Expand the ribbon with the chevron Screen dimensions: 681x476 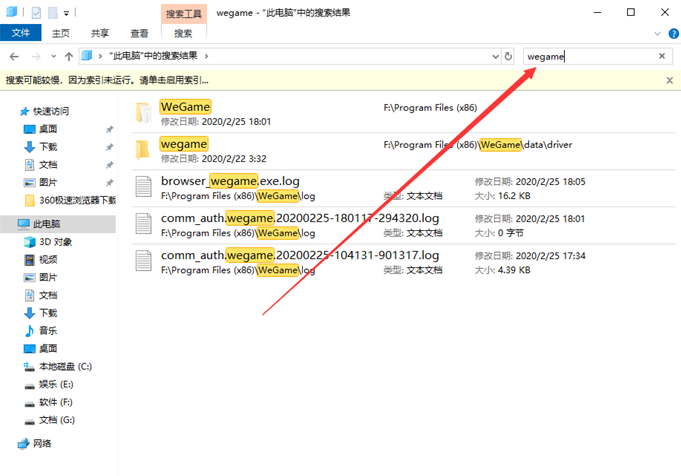point(657,33)
